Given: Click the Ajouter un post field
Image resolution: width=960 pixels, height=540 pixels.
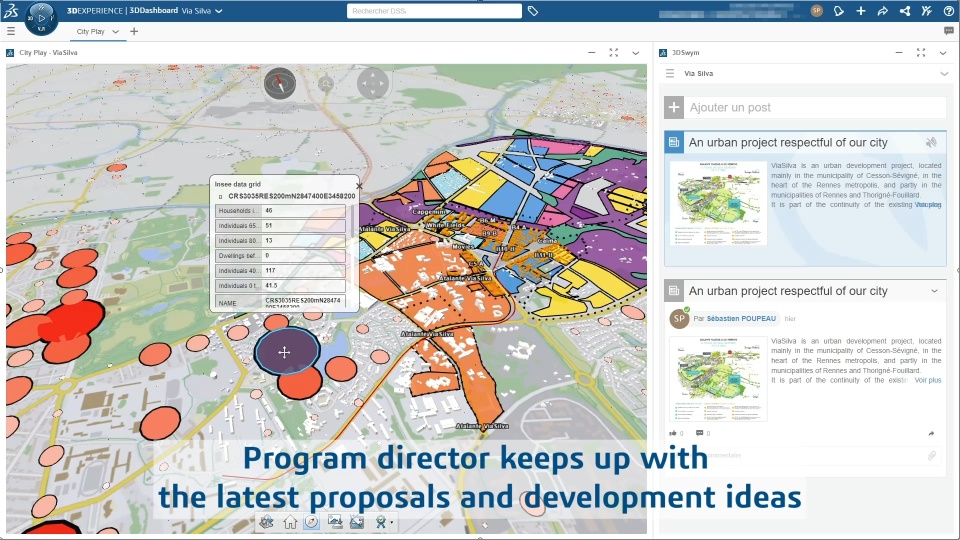Looking at the screenshot, I should [817, 107].
